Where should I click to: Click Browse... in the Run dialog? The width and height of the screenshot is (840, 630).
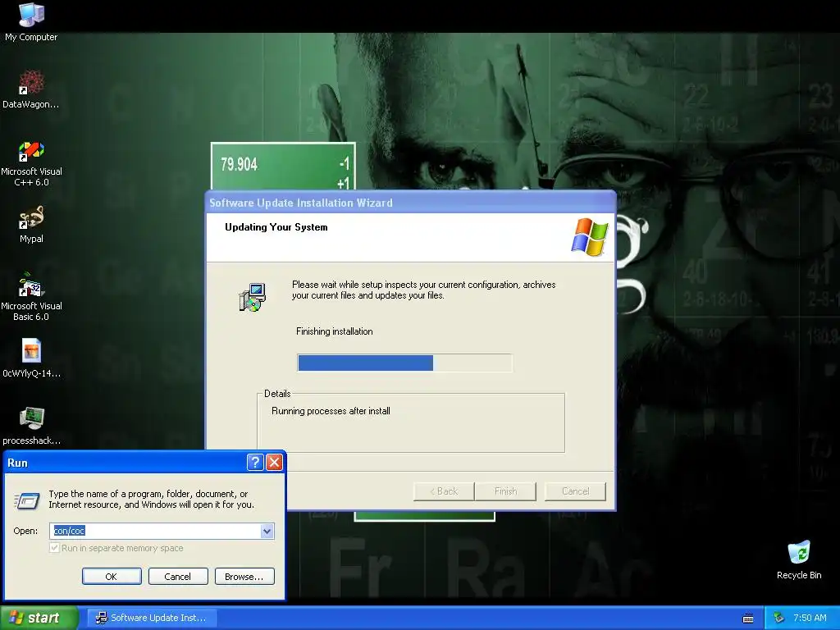(244, 577)
